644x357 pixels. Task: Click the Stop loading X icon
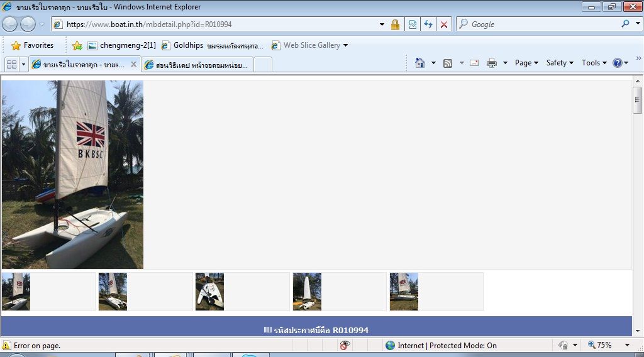pos(444,25)
